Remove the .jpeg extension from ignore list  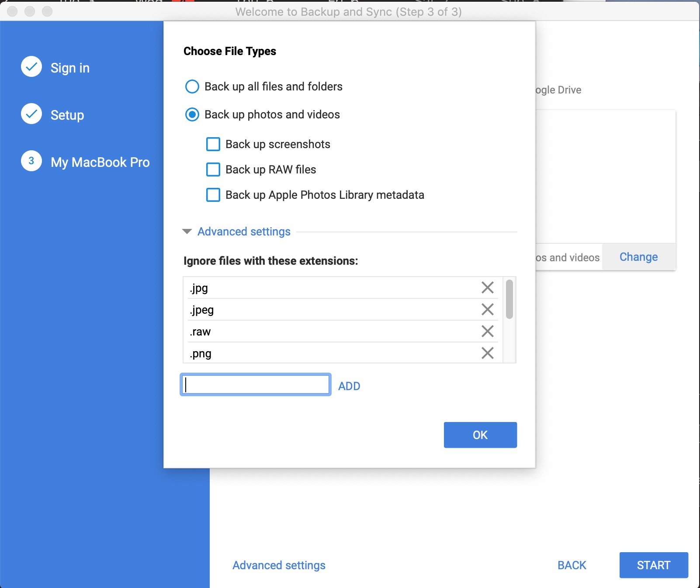click(487, 309)
